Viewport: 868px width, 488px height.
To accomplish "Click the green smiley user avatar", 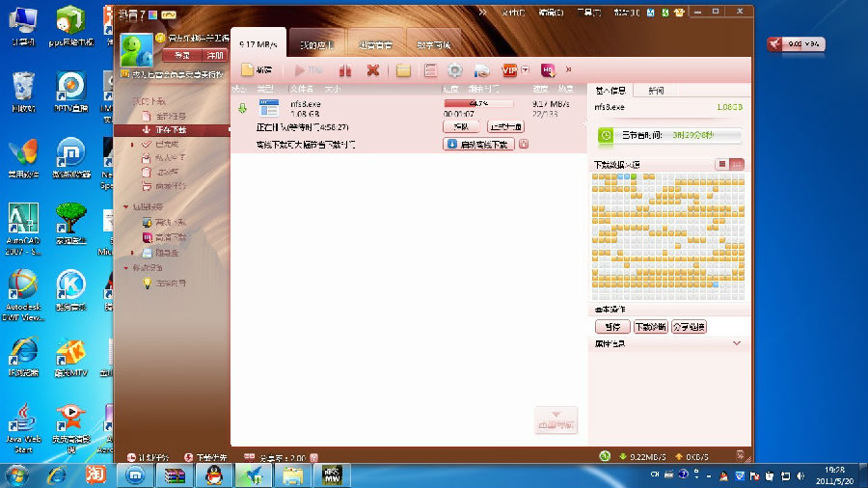I will coord(136,49).
